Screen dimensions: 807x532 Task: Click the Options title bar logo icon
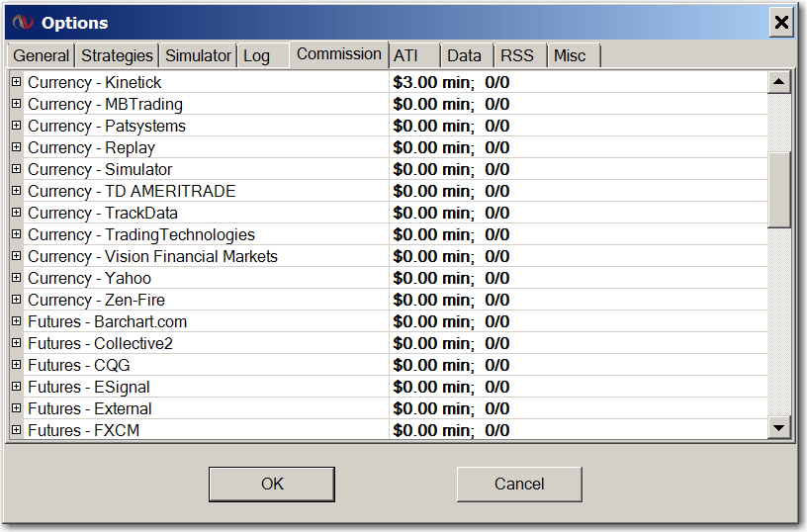[23, 23]
